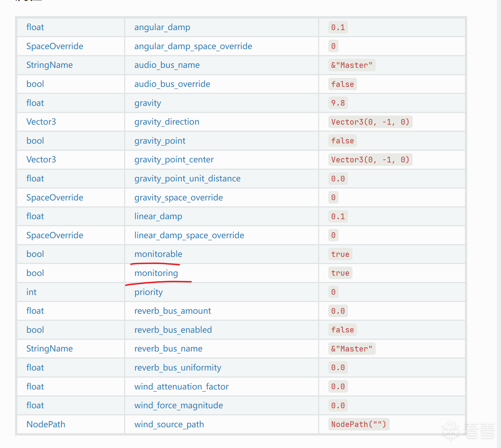Go to the priority property

[x=149, y=292]
